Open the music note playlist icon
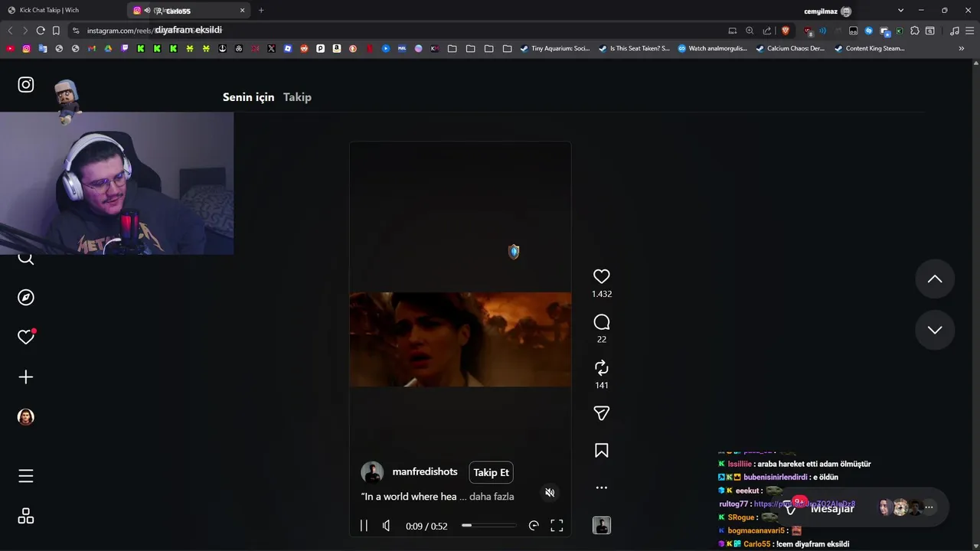The height and width of the screenshot is (551, 980). tap(954, 31)
